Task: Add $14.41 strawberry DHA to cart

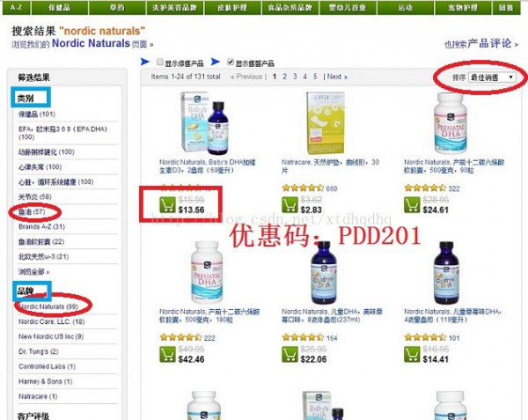Action: tap(412, 354)
